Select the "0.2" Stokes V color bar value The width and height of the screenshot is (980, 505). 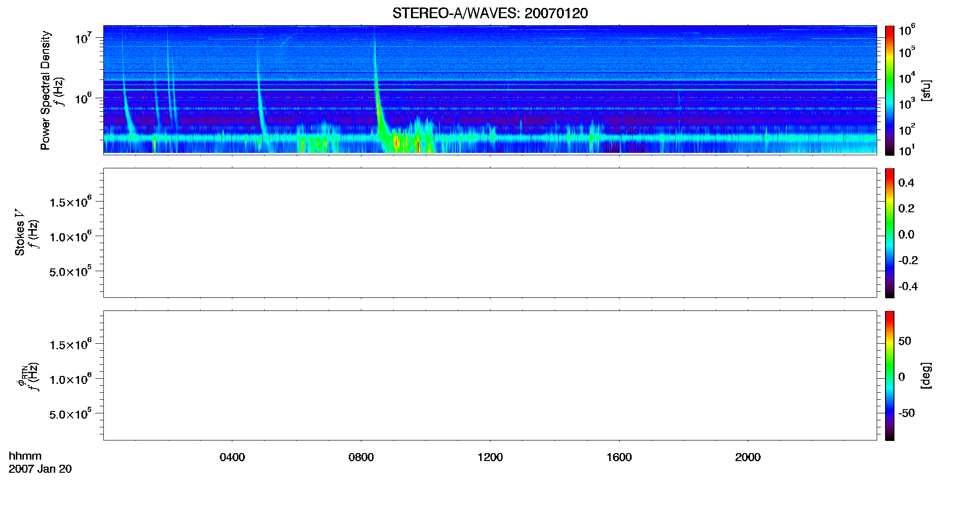906,208
